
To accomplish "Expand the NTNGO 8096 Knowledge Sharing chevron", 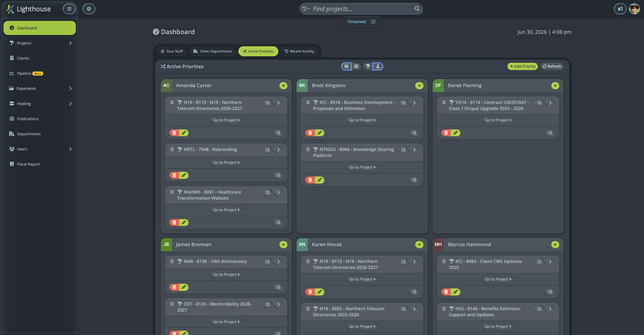I will (x=414, y=150).
